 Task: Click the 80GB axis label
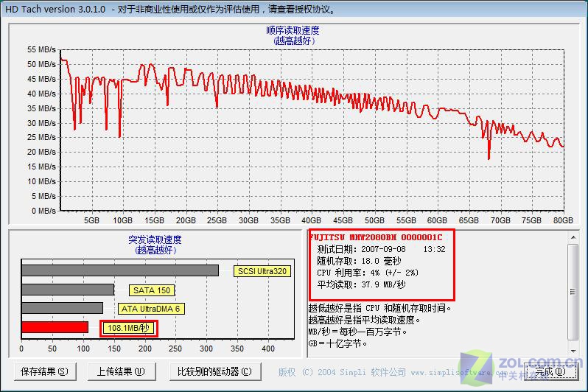(563, 220)
